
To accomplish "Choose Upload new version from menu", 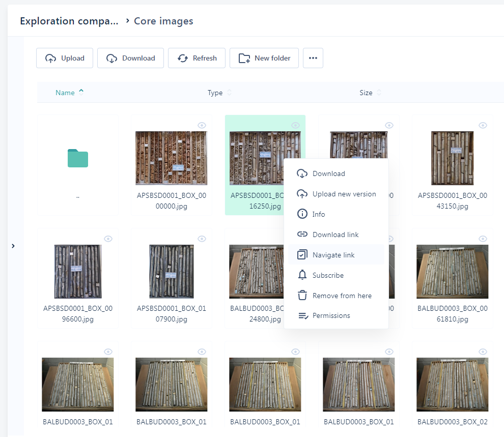I will click(344, 194).
